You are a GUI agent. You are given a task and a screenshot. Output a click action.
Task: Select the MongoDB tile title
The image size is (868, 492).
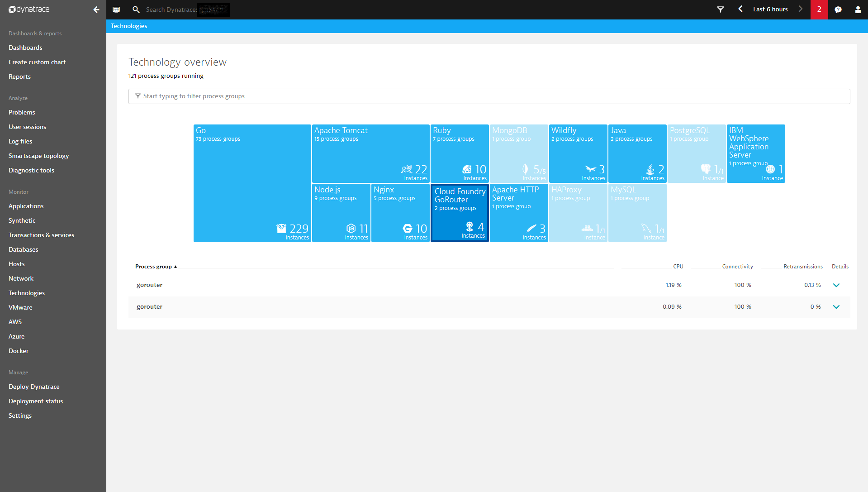pos(510,130)
